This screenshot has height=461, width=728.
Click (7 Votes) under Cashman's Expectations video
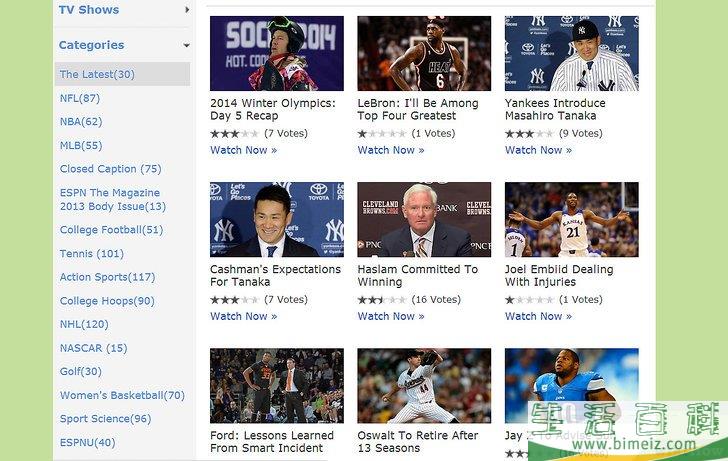coord(286,299)
